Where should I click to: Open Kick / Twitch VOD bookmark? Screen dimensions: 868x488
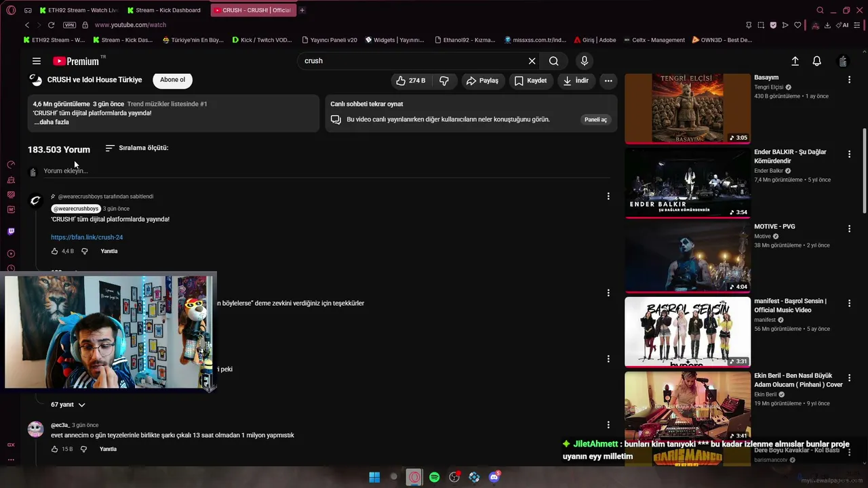(x=262, y=40)
